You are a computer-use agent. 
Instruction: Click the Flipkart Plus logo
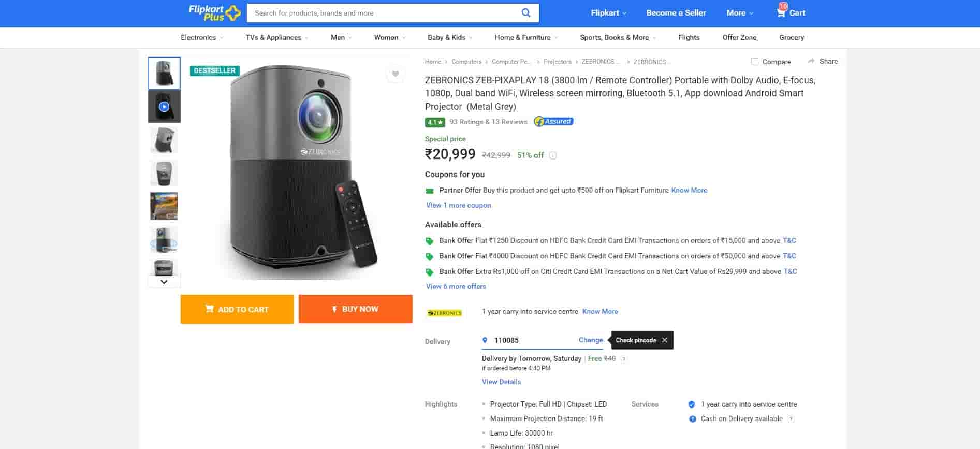[x=214, y=12]
